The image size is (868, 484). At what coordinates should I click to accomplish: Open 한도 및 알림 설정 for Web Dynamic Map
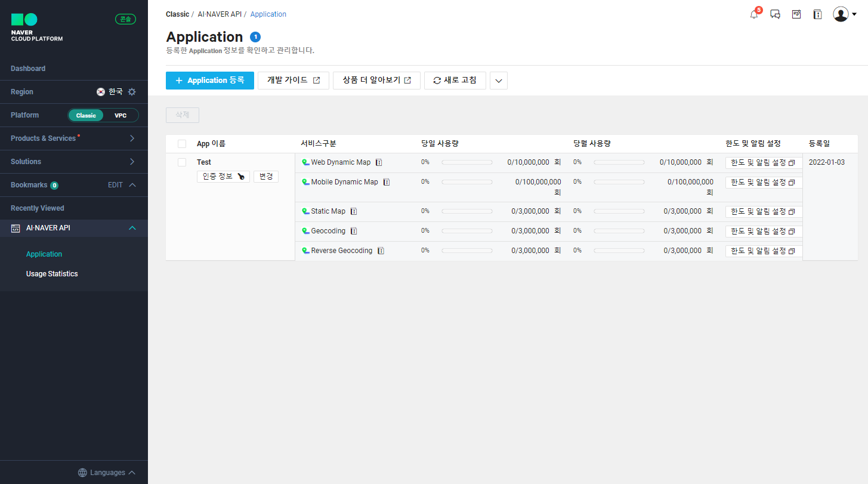(764, 162)
